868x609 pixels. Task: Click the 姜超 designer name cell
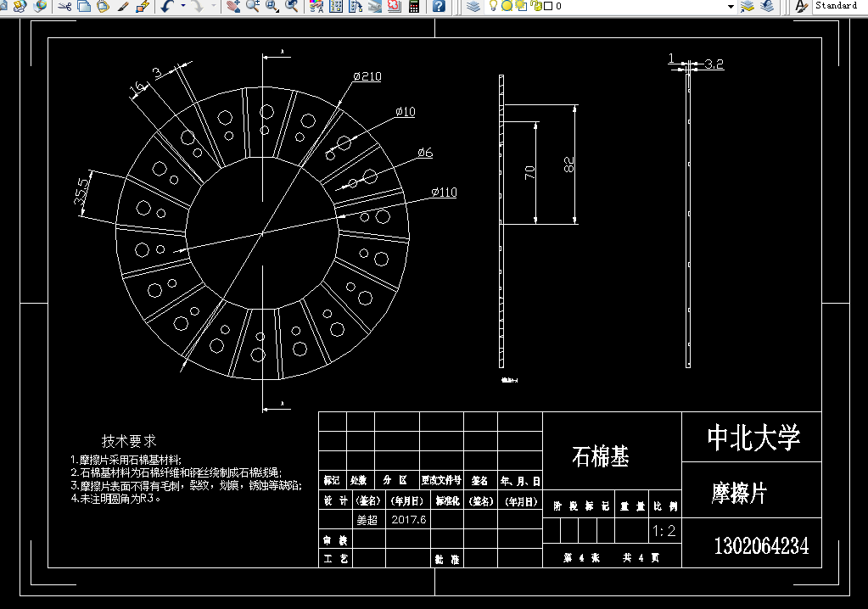[x=367, y=520]
